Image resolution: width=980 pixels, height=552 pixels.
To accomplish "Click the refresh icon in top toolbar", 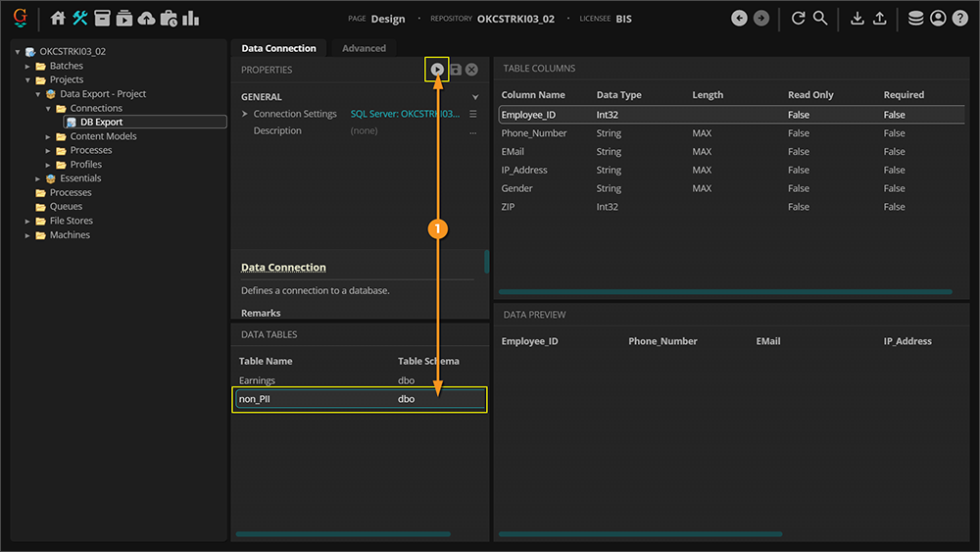I will (798, 18).
